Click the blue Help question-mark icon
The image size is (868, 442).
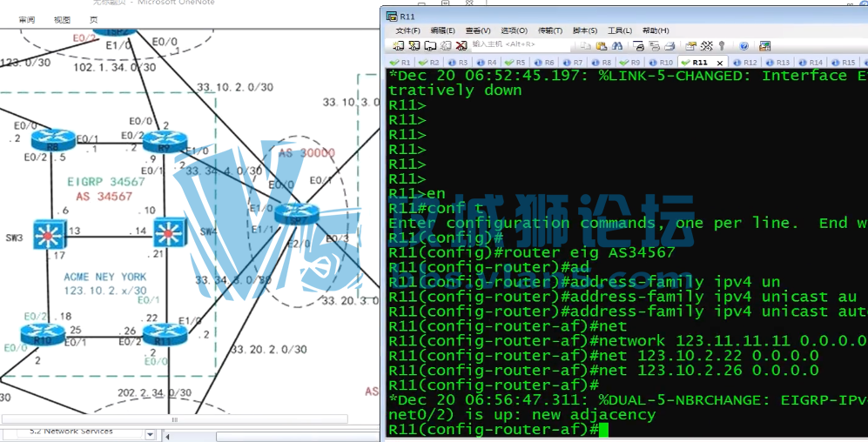tap(744, 46)
